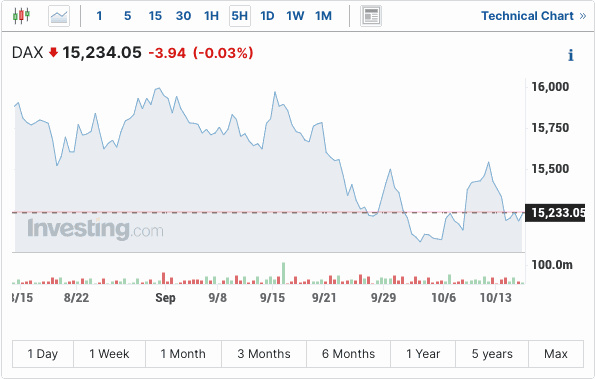Click the blue info icon
Viewport: 595px width, 379px height.
571,55
